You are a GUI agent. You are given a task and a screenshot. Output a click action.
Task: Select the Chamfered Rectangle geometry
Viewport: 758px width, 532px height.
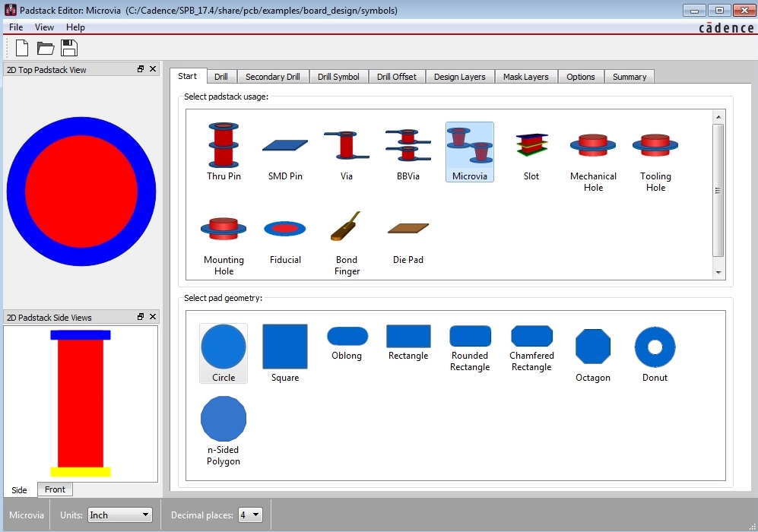click(x=531, y=348)
